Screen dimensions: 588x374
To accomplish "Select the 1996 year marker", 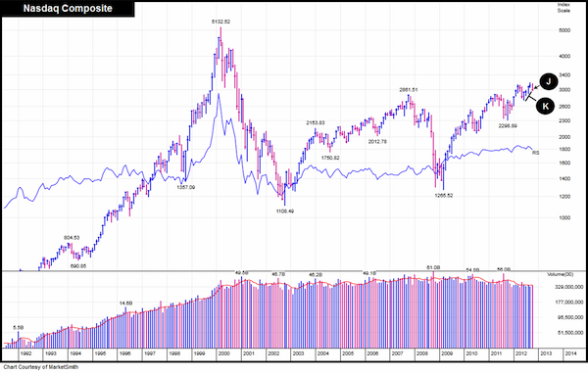I will 124,353.
